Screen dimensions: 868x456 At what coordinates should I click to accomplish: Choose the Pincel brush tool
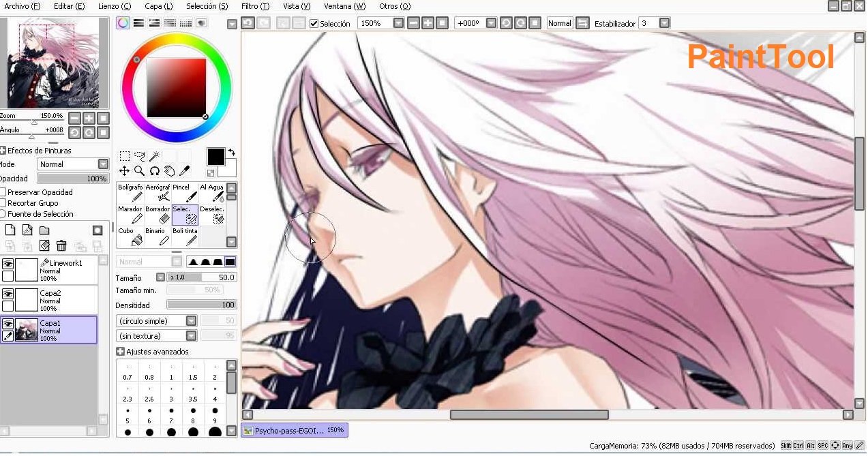click(x=185, y=193)
